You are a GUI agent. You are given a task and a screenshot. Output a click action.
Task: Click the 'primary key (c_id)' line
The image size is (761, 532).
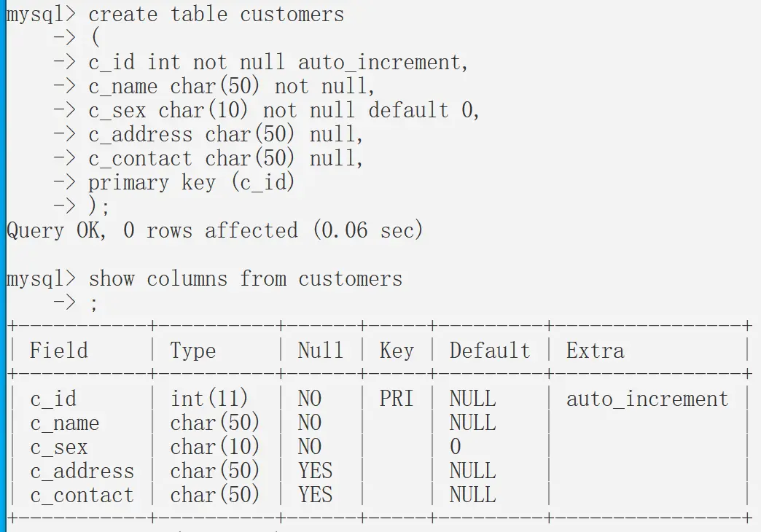click(x=191, y=182)
